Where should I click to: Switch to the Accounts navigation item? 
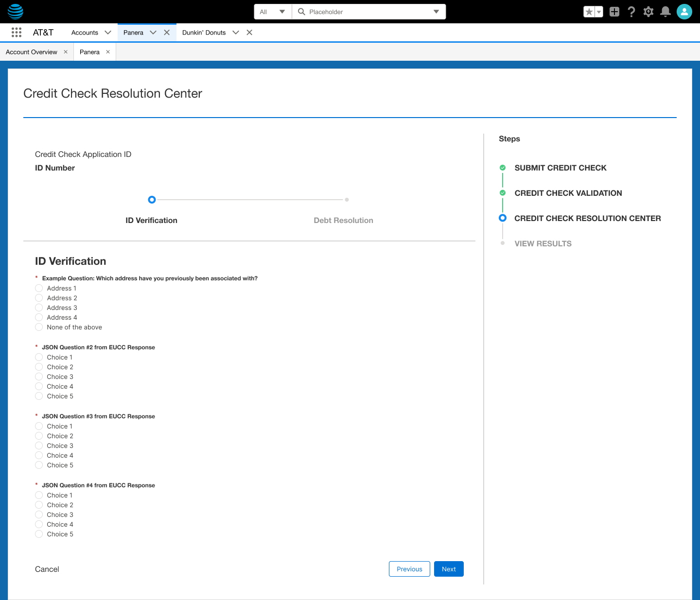pos(85,33)
